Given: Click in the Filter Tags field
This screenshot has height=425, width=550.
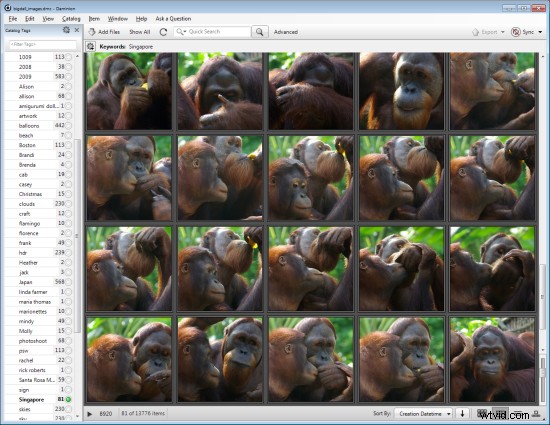Looking at the screenshot, I should [42, 44].
